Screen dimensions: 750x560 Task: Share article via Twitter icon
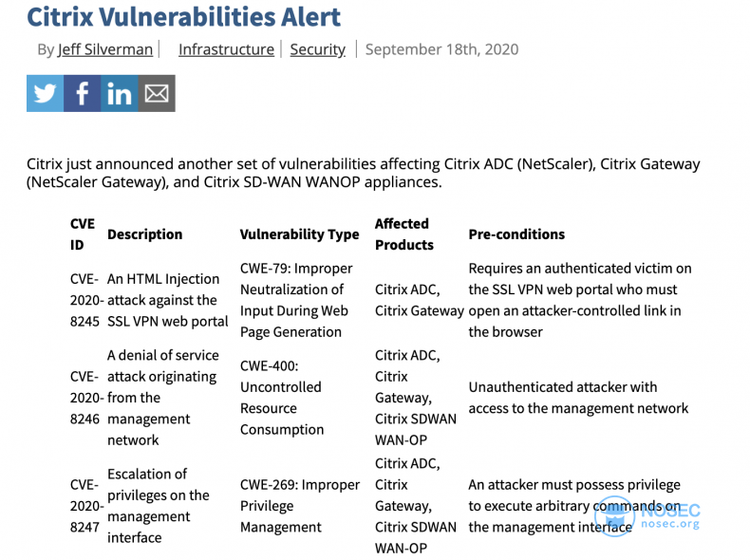pyautogui.click(x=45, y=93)
